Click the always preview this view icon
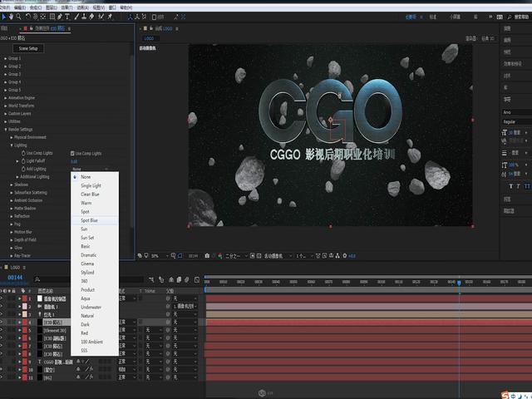Image resolution: width=532 pixels, height=399 pixels. point(140,256)
